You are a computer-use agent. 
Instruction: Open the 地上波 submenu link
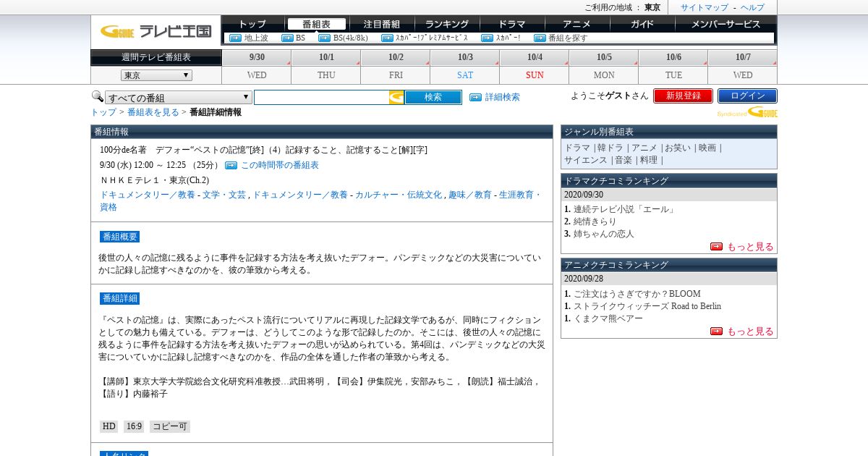tap(256, 38)
